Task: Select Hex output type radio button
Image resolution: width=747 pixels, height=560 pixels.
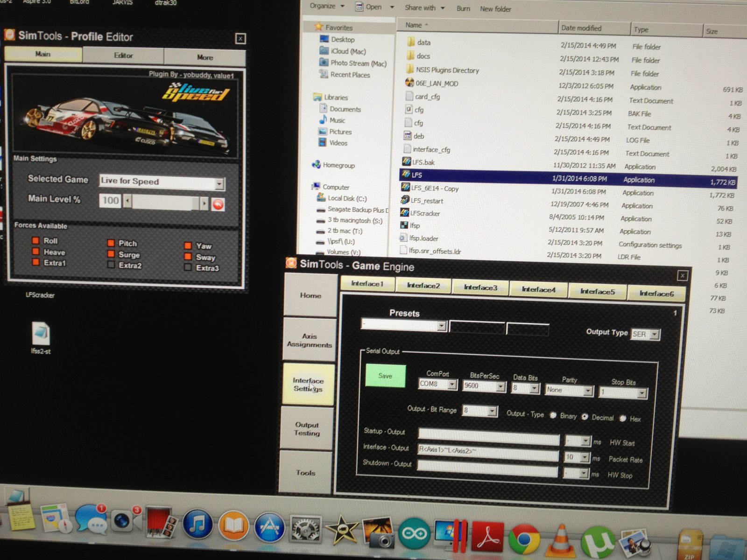Action: coord(623,419)
